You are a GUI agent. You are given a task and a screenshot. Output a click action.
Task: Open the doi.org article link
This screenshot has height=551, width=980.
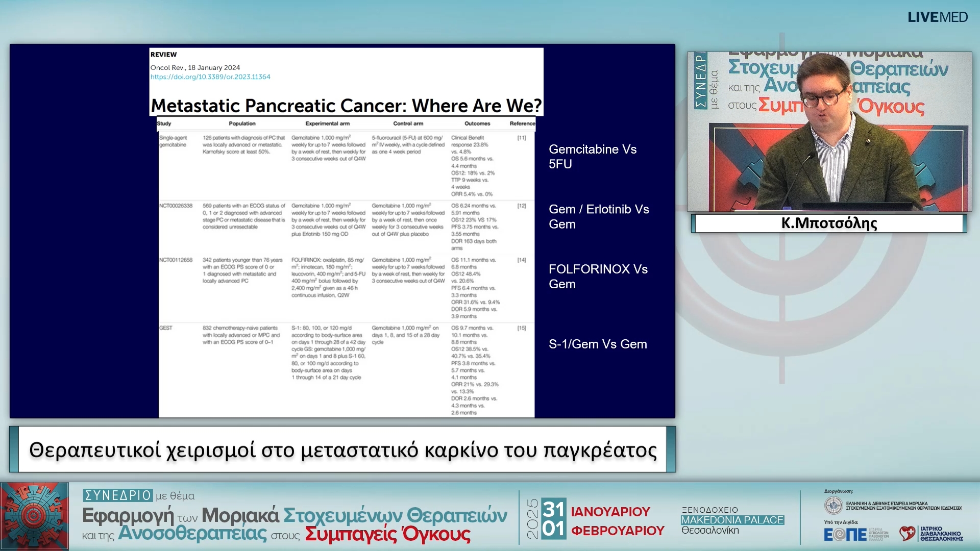[210, 77]
